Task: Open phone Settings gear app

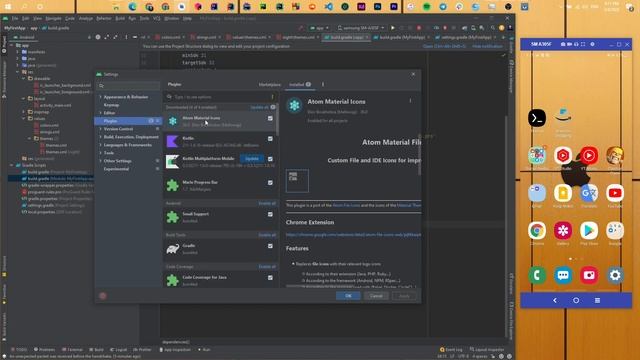Action: point(615,275)
